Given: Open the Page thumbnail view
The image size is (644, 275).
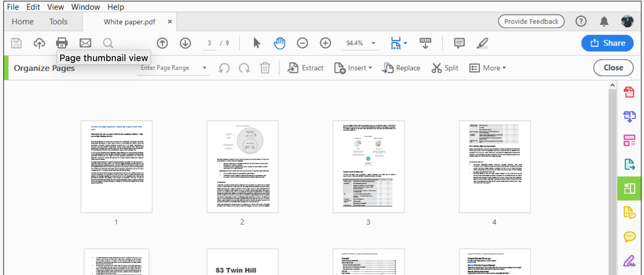Looking at the screenshot, I should [62, 43].
